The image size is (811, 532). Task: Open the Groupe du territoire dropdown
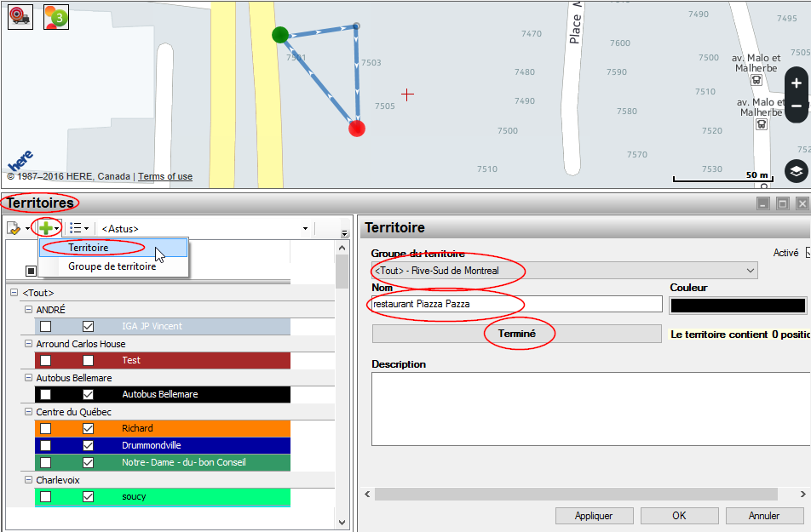click(x=563, y=271)
